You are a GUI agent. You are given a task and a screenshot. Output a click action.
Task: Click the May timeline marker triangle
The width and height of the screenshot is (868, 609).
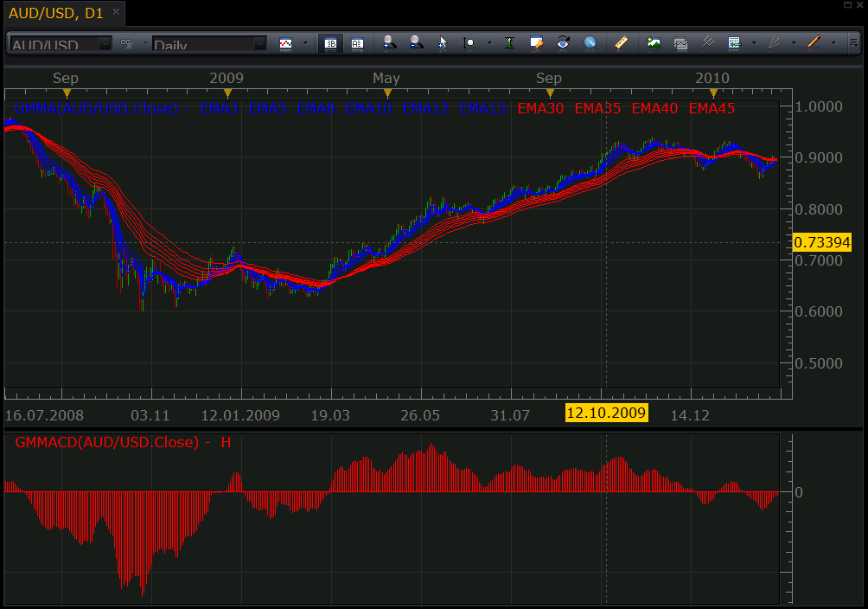[387, 93]
